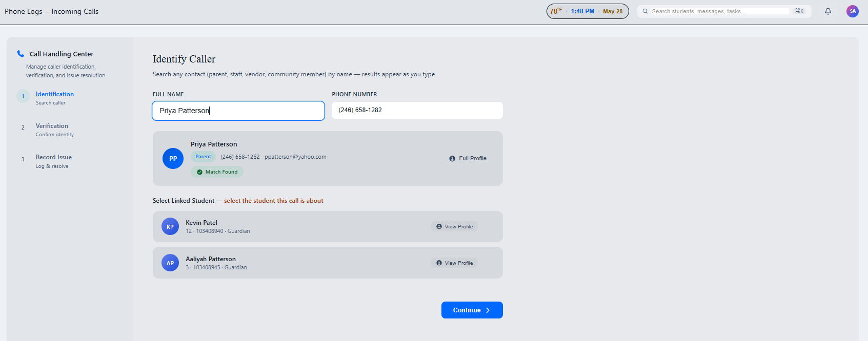Click the notification bell icon
This screenshot has width=868, height=341.
[828, 11]
